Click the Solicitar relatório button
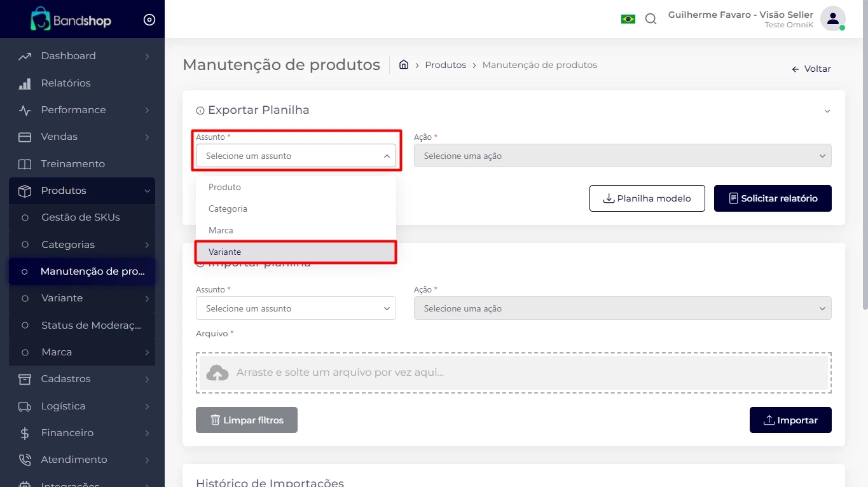The width and height of the screenshot is (868, 487). point(772,198)
